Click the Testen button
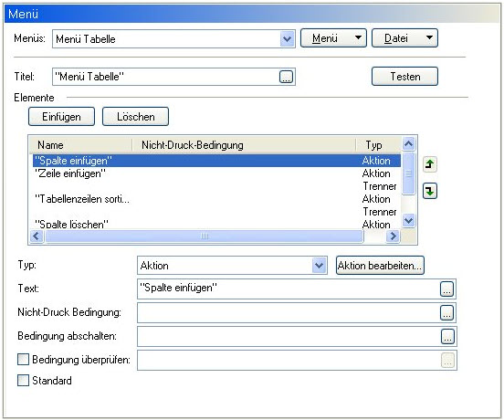 click(404, 77)
